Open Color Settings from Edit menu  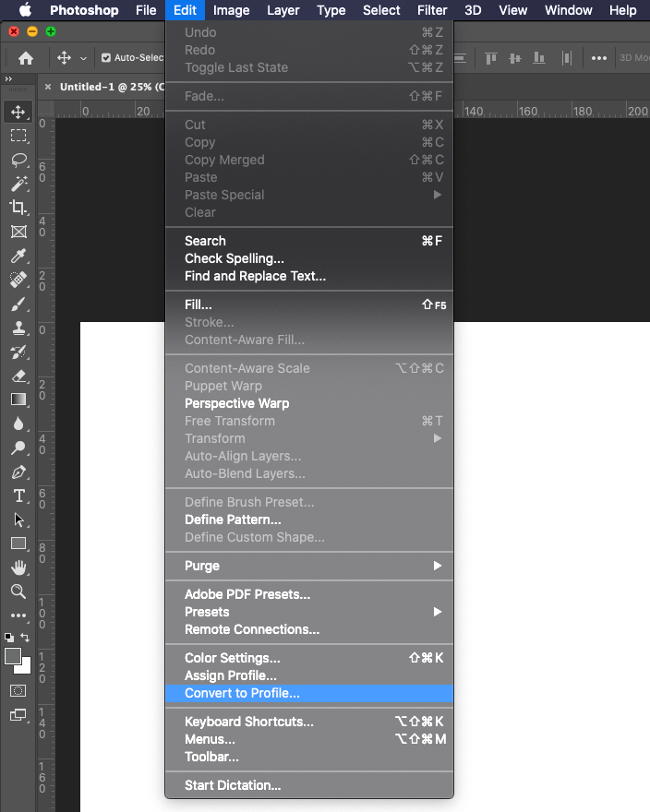(x=309, y=658)
